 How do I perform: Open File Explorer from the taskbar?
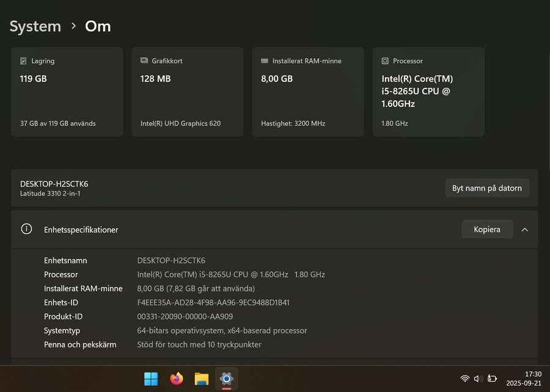pos(202,379)
